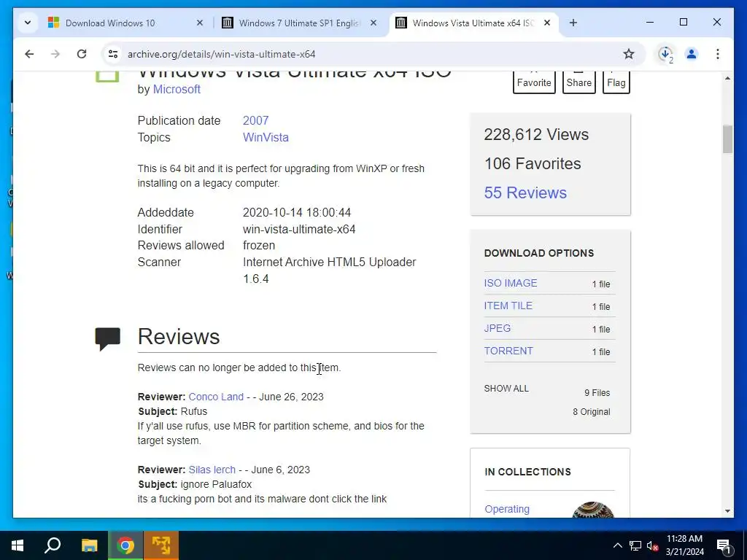The image size is (747, 560).
Task: Open Windows taskbar search
Action: click(x=53, y=545)
